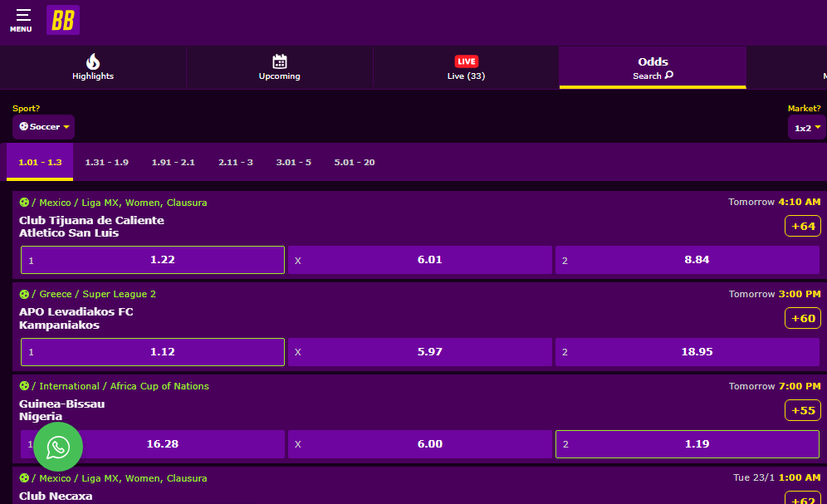Select the 3.01 - 5 odds range
The height and width of the screenshot is (504, 827).
pyautogui.click(x=294, y=163)
